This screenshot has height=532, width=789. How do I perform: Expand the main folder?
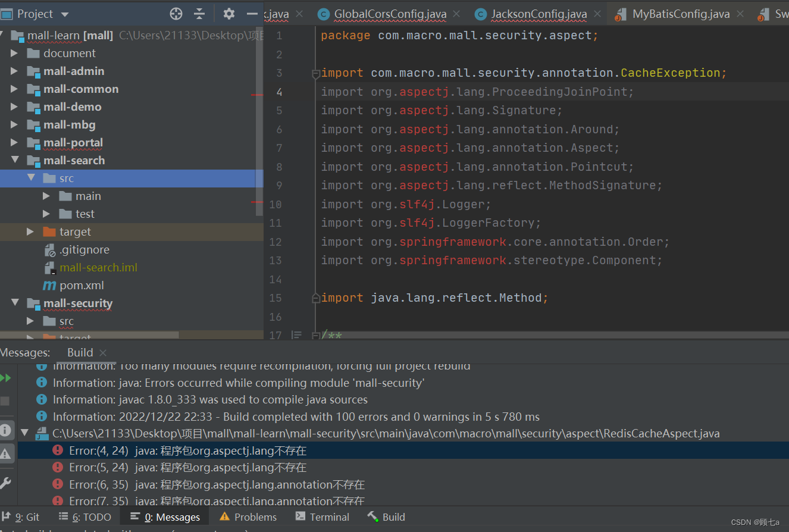pyautogui.click(x=46, y=196)
